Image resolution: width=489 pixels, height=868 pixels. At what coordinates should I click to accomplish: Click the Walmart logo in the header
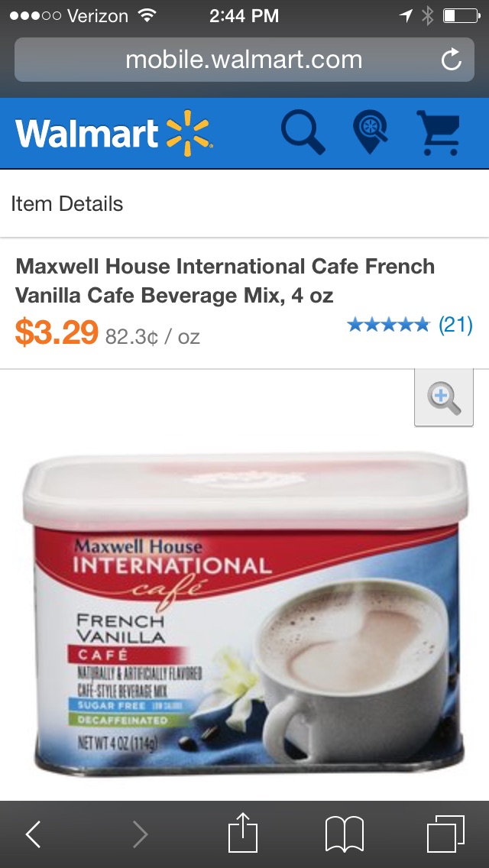(x=114, y=134)
